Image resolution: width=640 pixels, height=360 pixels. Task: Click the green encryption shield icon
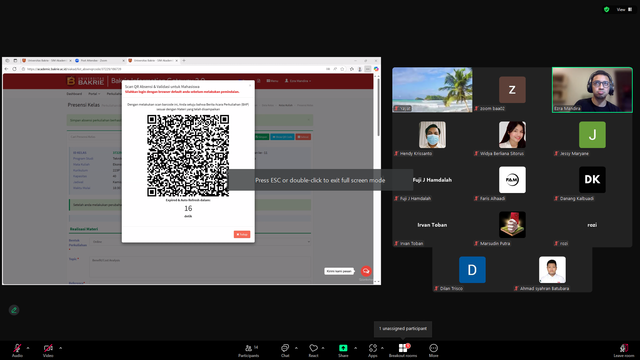coord(607,9)
